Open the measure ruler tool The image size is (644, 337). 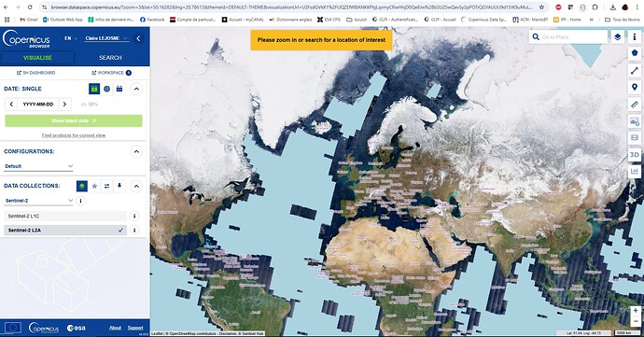(635, 105)
